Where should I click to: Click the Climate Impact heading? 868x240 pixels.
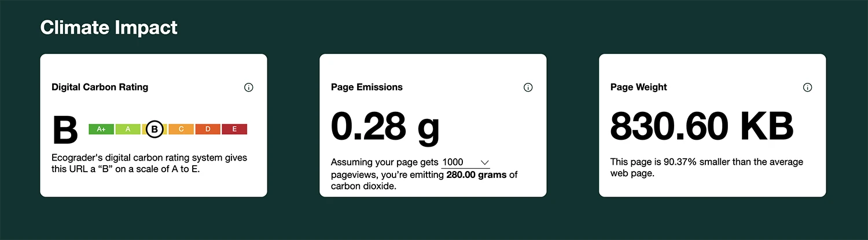point(109,27)
